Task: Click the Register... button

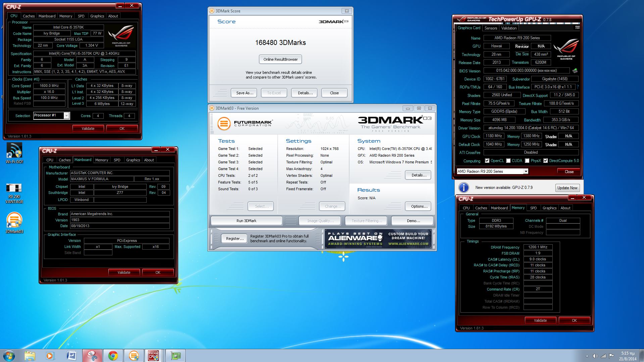Action: (x=235, y=239)
